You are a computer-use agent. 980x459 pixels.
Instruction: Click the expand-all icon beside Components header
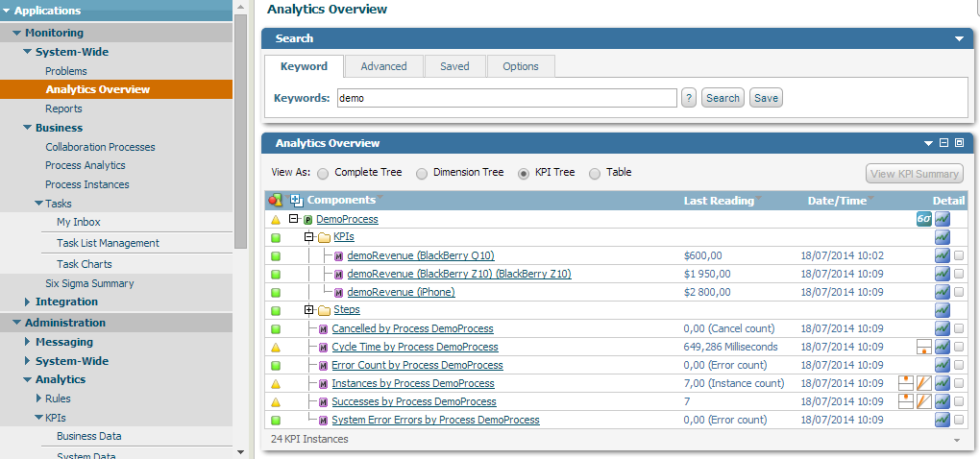point(297,200)
